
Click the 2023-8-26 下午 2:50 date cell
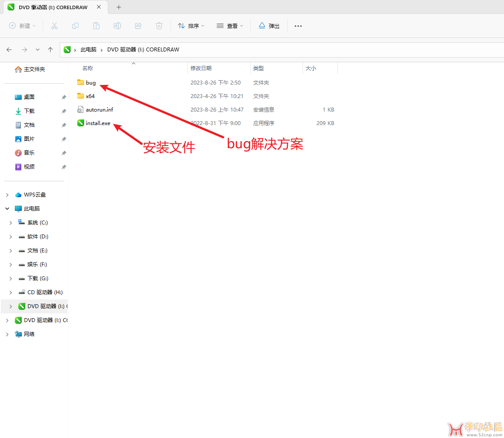pos(215,82)
